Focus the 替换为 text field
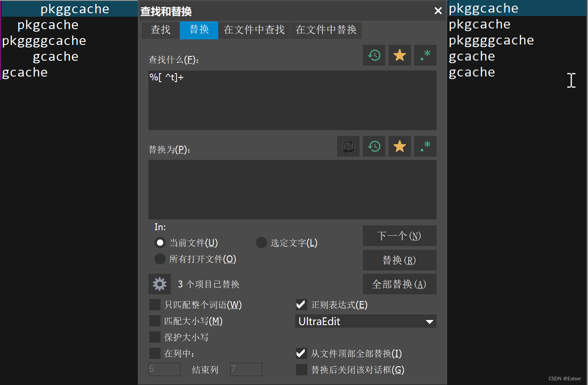 292,190
